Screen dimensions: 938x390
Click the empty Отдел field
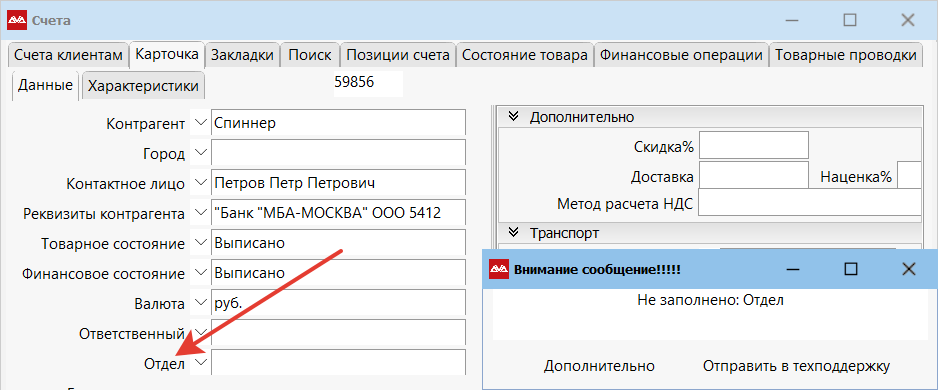[338, 362]
